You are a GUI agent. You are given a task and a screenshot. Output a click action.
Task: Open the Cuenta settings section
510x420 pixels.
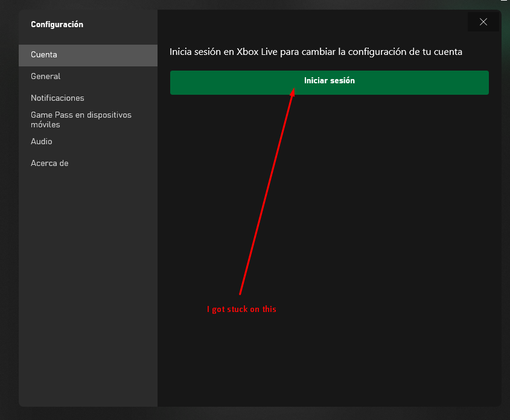(88, 56)
